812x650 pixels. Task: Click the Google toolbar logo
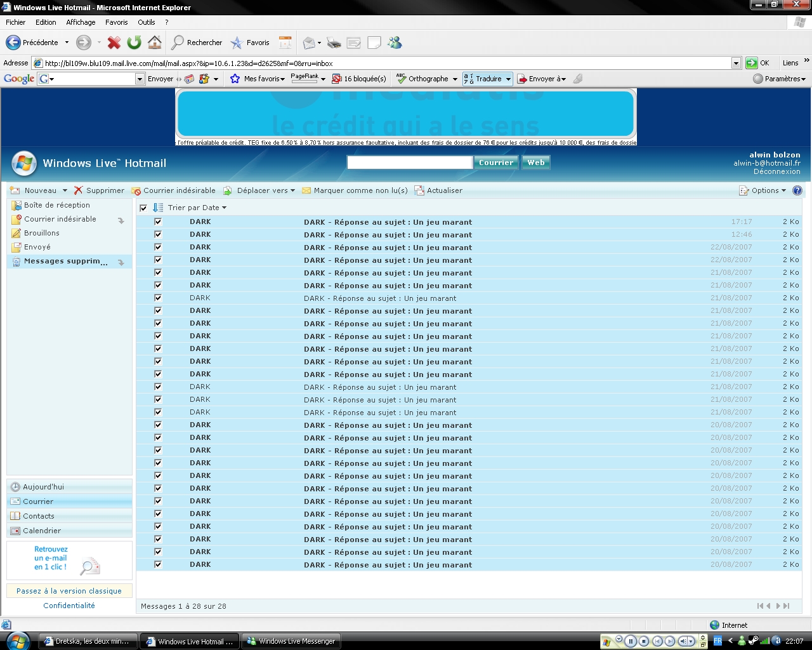(x=19, y=79)
